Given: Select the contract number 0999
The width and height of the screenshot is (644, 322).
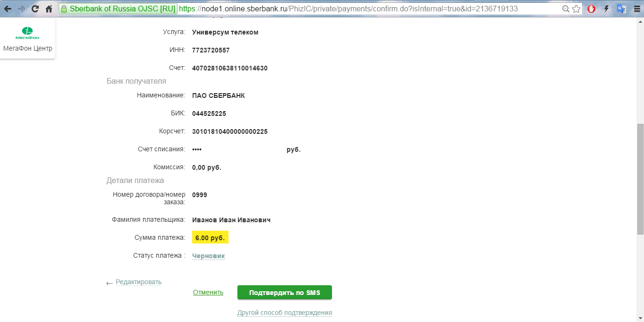Looking at the screenshot, I should pyautogui.click(x=200, y=195).
